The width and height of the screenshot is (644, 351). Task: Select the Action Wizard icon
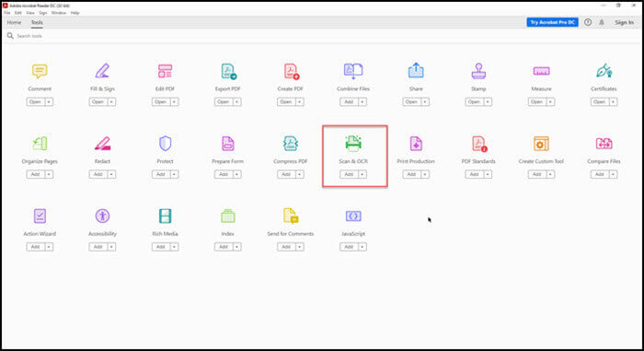pyautogui.click(x=40, y=216)
